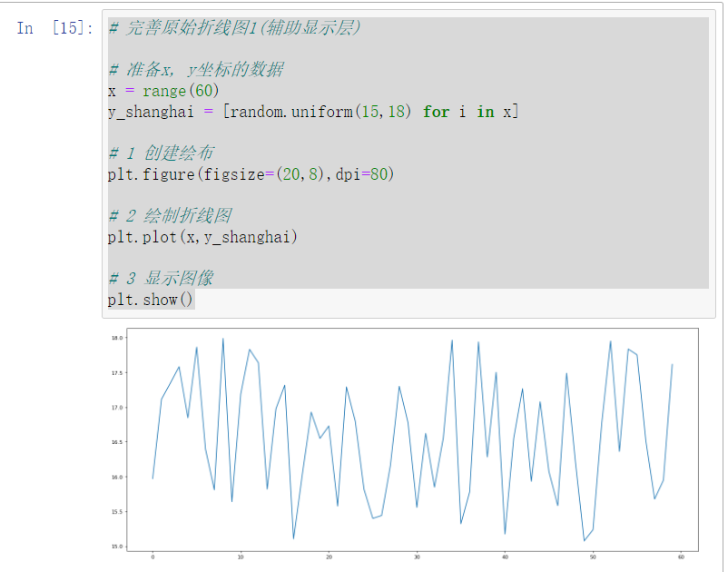This screenshot has width=728, height=572.
Task: Click the for keyword in the list comprehension
Action: tap(436, 111)
